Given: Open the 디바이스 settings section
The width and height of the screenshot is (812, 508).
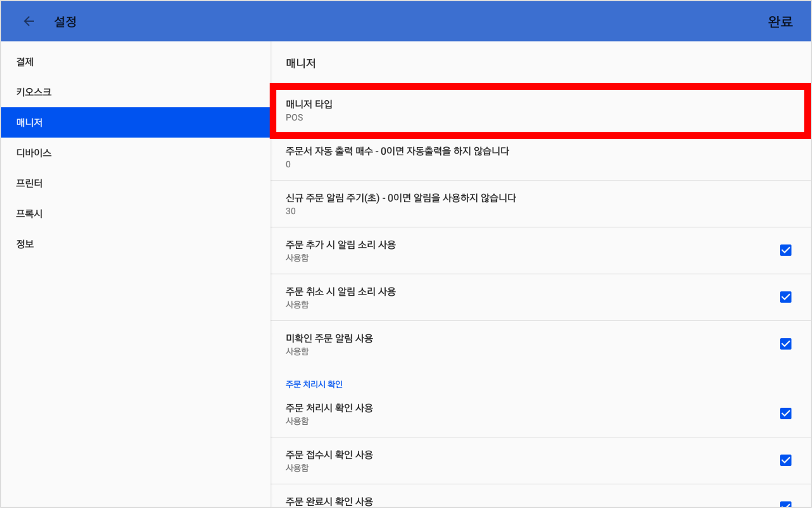Looking at the screenshot, I should click(x=135, y=153).
